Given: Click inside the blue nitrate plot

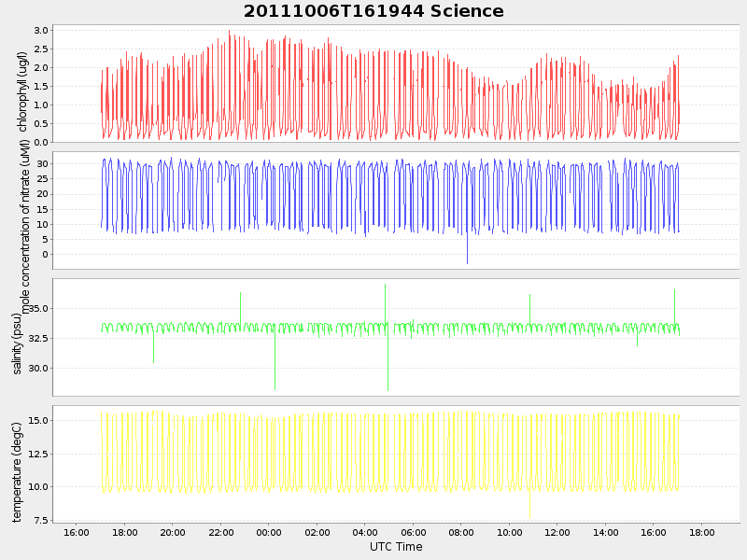Looking at the screenshot, I should 396,211.
